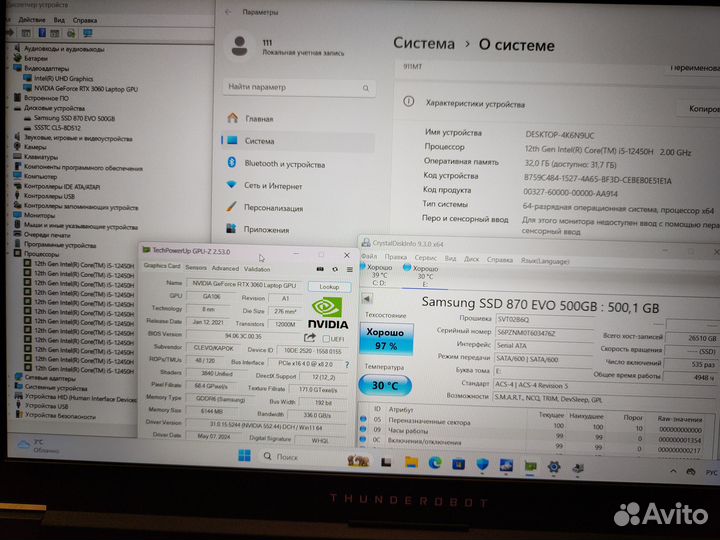Image resolution: width=720 pixels, height=540 pixels.
Task: Collapse the Видеоадаптеры node
Action: (9, 68)
